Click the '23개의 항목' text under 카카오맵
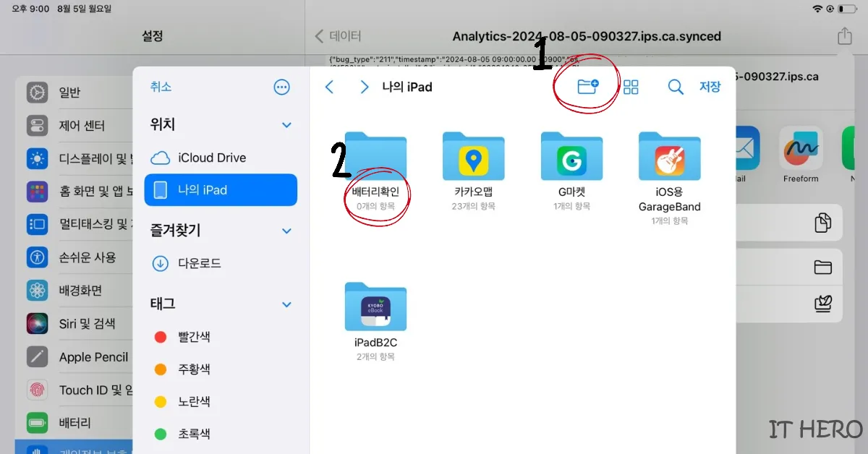This screenshot has height=454, width=868. (x=474, y=206)
